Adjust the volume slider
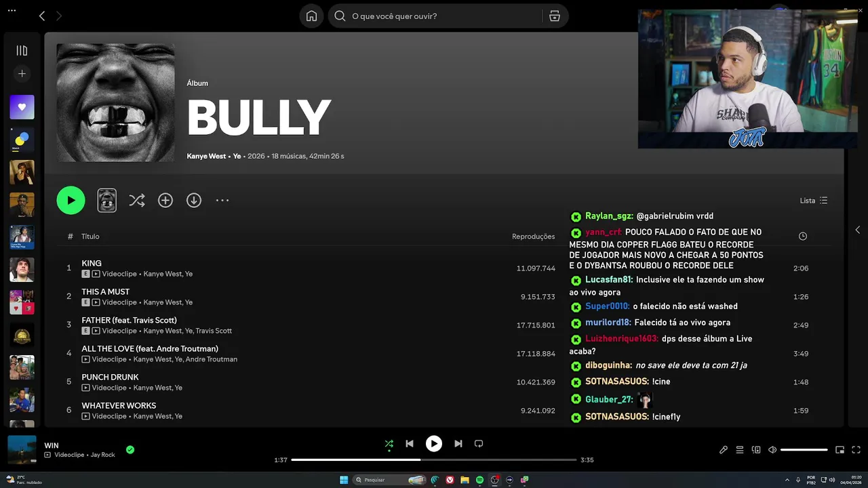The width and height of the screenshot is (868, 488). (804, 449)
